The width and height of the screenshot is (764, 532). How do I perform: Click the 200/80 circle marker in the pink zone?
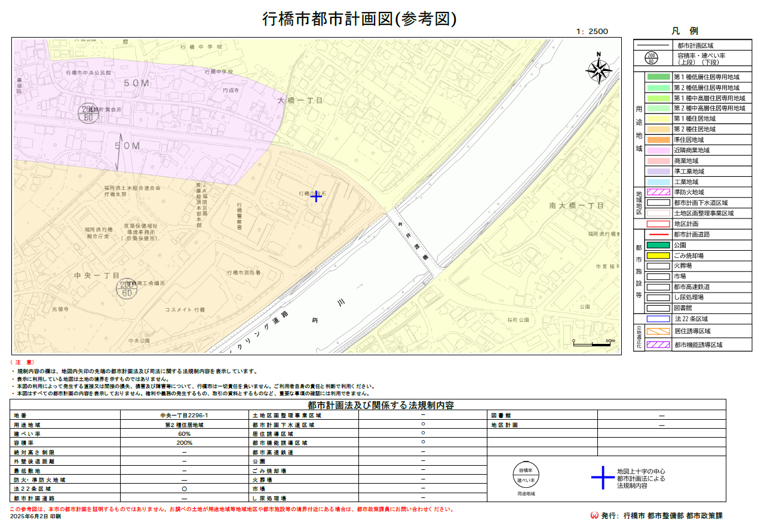88,113
